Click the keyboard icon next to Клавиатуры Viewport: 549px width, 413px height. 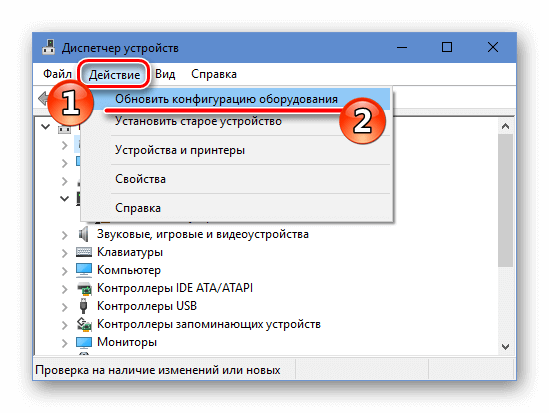tap(84, 252)
